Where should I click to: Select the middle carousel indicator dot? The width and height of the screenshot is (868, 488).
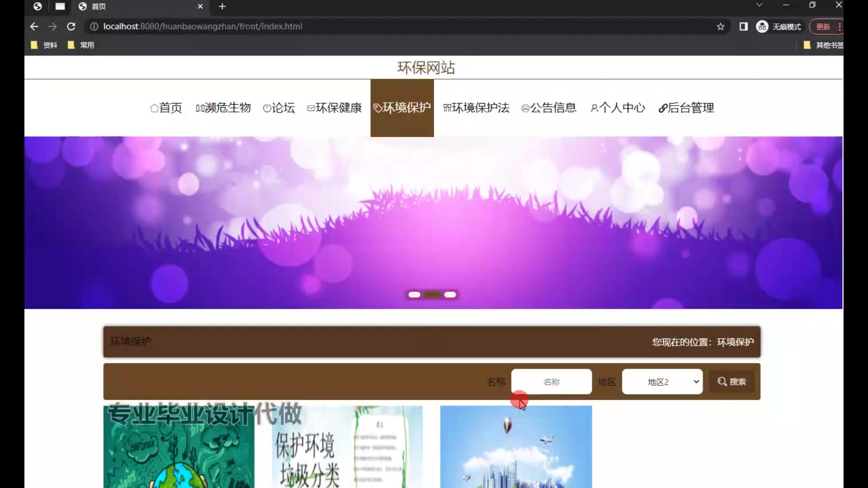pos(432,295)
